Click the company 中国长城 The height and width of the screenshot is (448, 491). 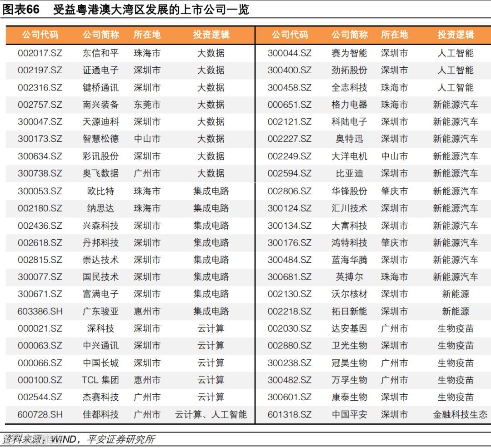(x=100, y=363)
